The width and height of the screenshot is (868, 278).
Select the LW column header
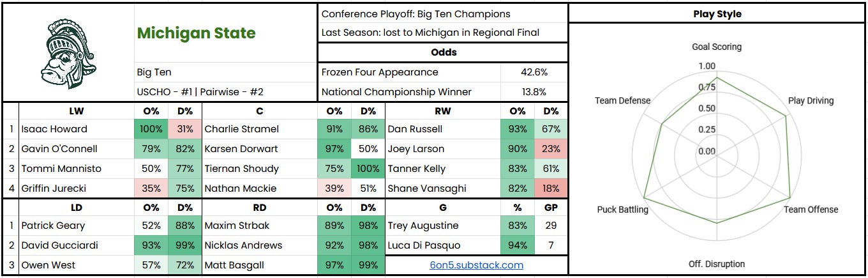point(77,111)
